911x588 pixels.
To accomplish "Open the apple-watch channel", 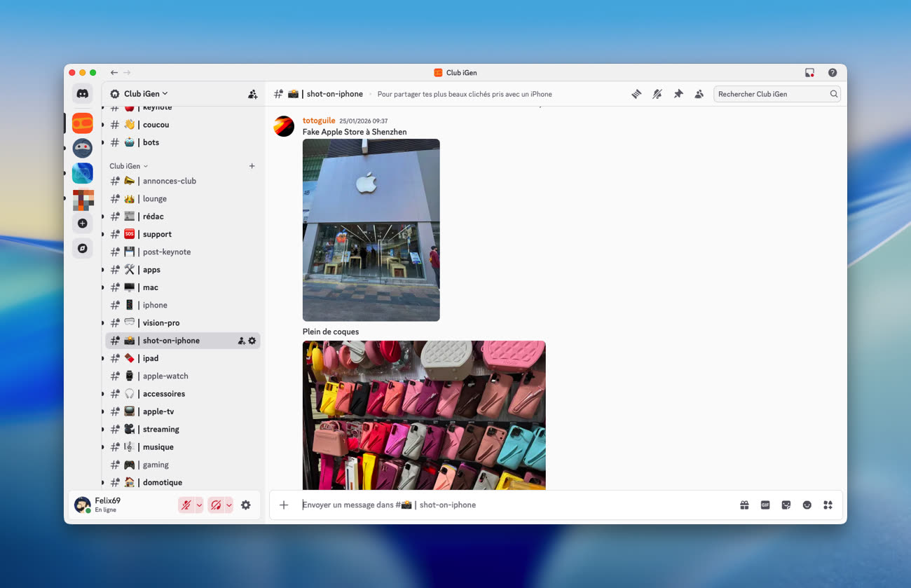I will click(165, 376).
